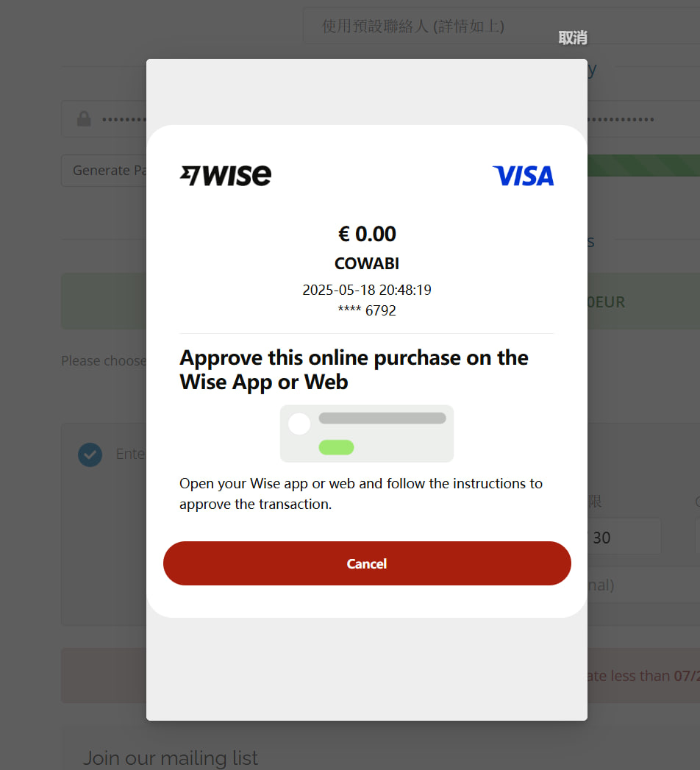Image resolution: width=700 pixels, height=770 pixels.
Task: Click the VISA logo
Action: pyautogui.click(x=524, y=176)
